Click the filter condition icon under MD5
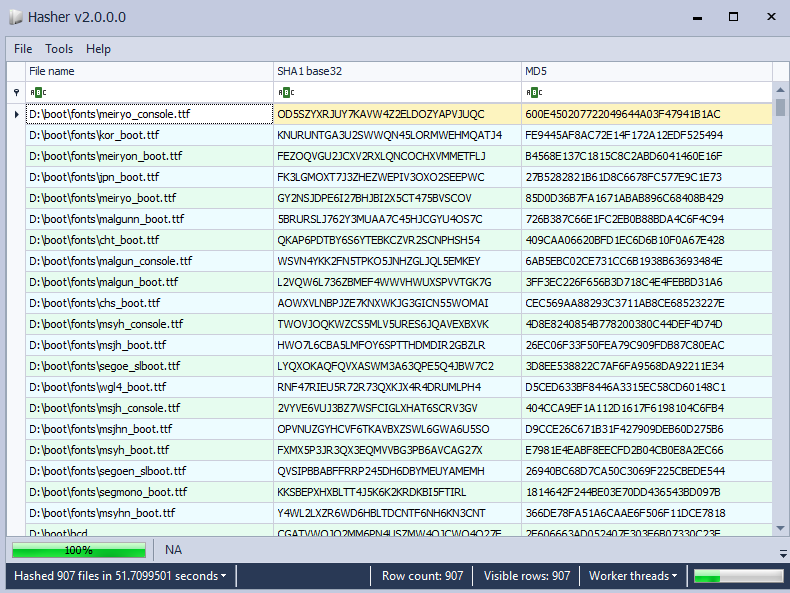 coord(530,93)
